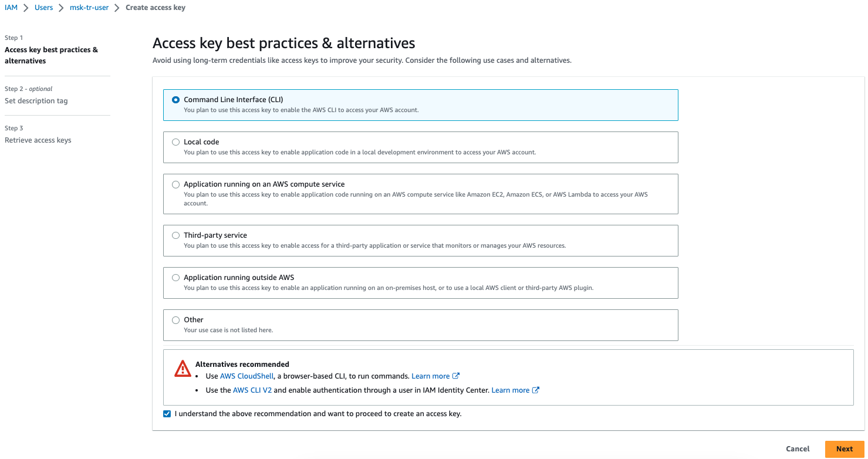Open the AWS CLI V2 link
868x459 pixels.
coord(252,390)
